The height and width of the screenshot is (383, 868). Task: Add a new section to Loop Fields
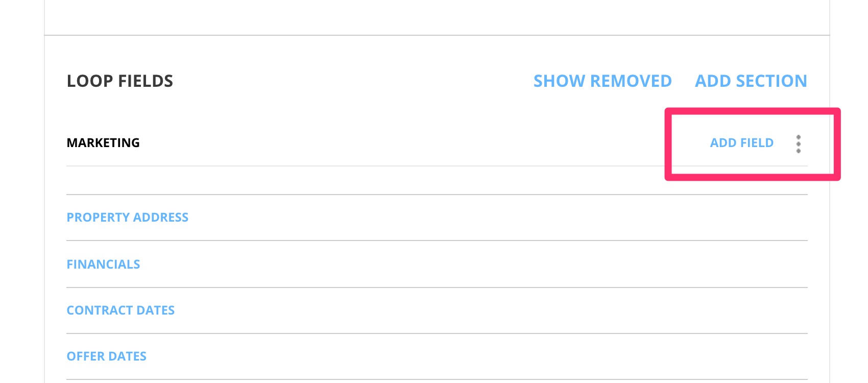pos(751,81)
